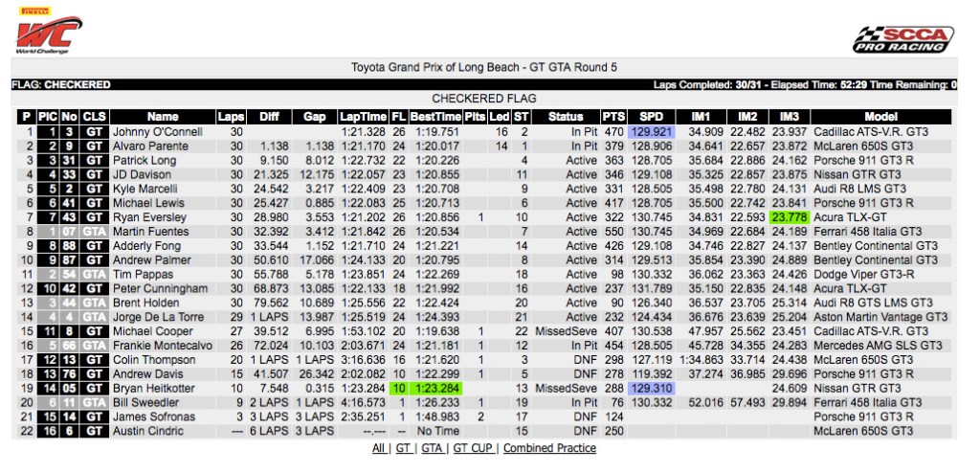Click the Model column header
This screenshot has width=980, height=473.
tap(881, 117)
